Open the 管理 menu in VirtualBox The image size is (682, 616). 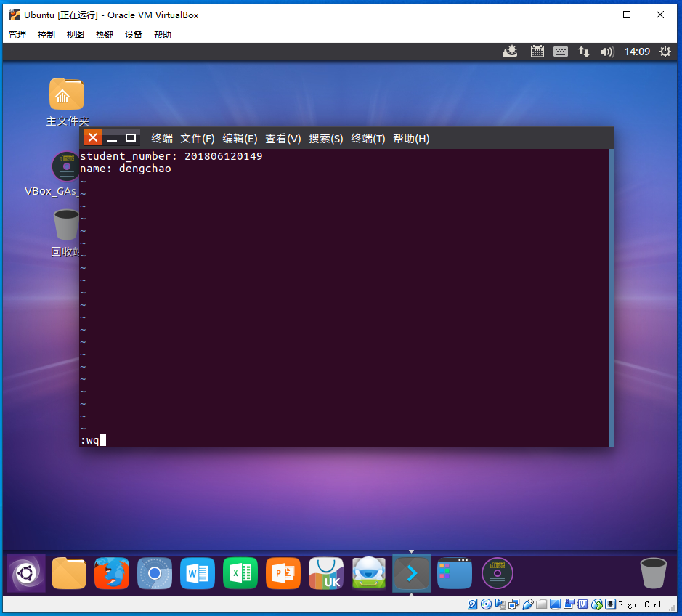(x=17, y=34)
